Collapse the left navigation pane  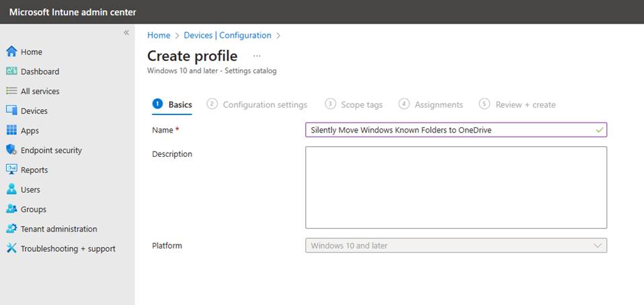(126, 33)
